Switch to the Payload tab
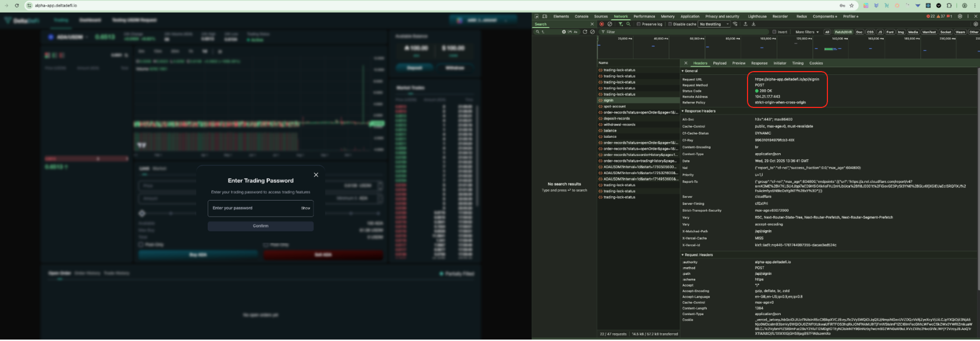 (719, 63)
